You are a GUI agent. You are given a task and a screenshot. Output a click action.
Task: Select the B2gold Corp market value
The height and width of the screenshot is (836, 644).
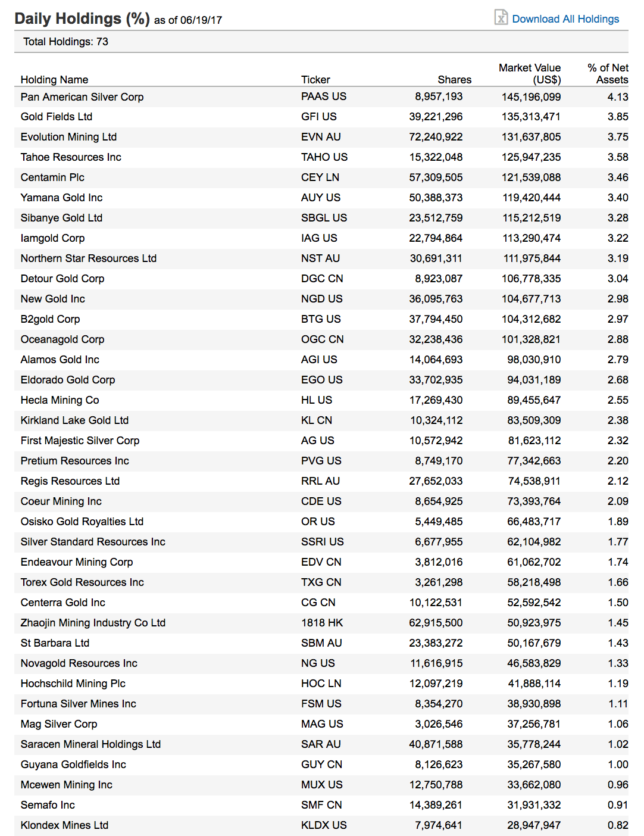531,319
